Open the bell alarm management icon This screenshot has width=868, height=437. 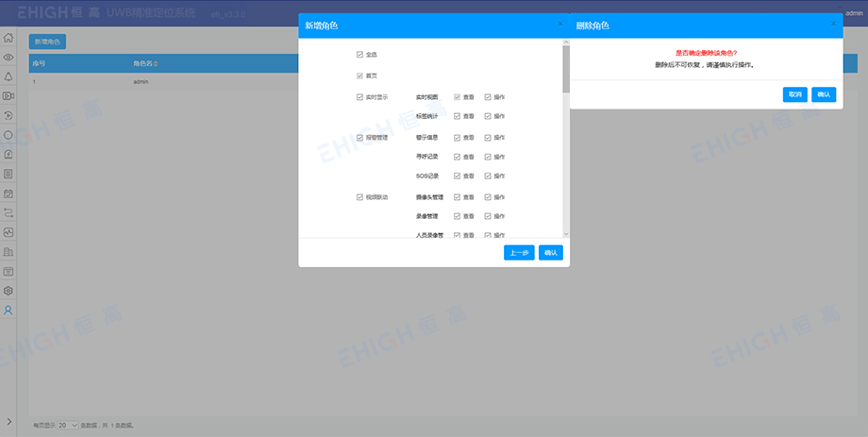point(8,76)
